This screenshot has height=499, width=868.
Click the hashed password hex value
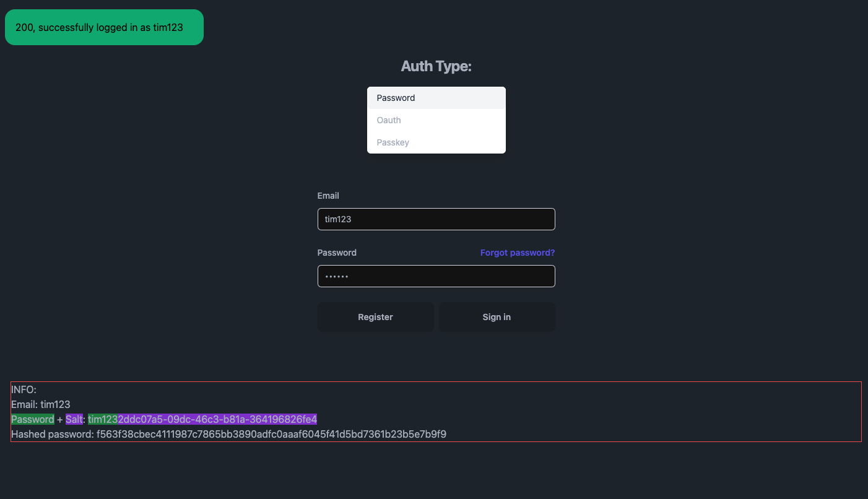click(x=271, y=434)
